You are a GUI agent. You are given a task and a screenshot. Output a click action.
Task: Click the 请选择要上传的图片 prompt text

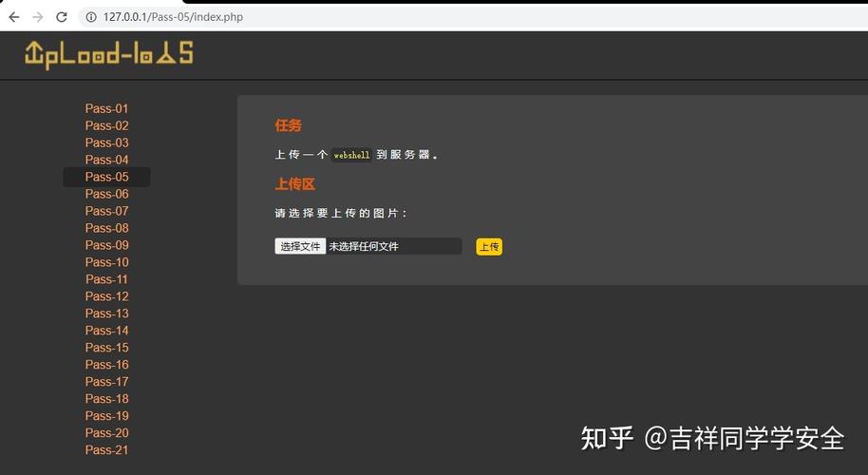(341, 213)
